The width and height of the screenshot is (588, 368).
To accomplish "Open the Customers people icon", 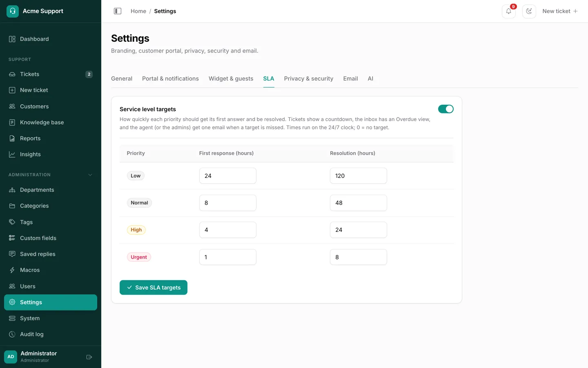I will [12, 106].
